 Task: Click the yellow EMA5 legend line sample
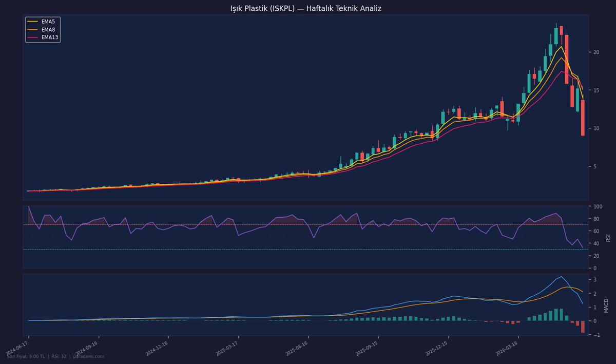click(33, 22)
